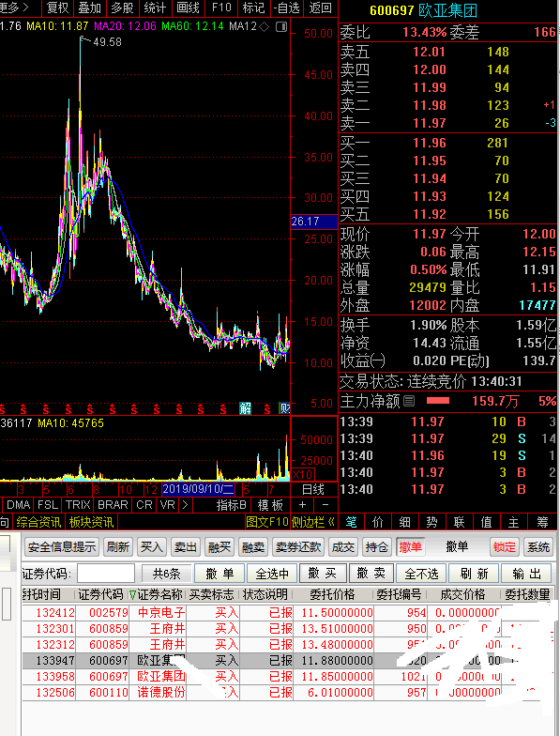Click the 复权 toolbar item
Screen dimensions: 560x736
pos(58,8)
